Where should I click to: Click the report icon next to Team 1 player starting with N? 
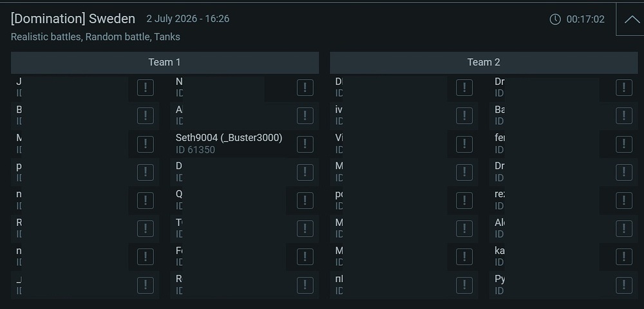click(305, 88)
